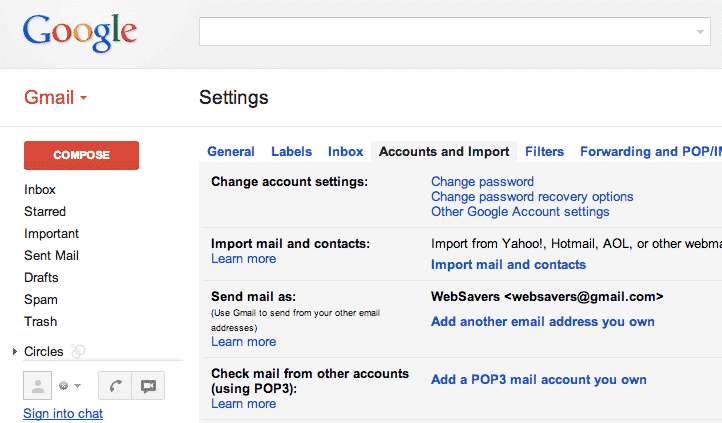Open the Inbox folder in sidebar
Viewport: 722px width, 423px height.
coord(40,190)
